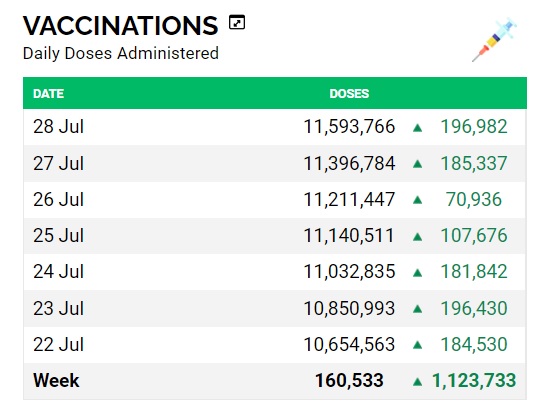The width and height of the screenshot is (544, 415).
Task: Click daily increase 196,982
Action: (x=474, y=126)
